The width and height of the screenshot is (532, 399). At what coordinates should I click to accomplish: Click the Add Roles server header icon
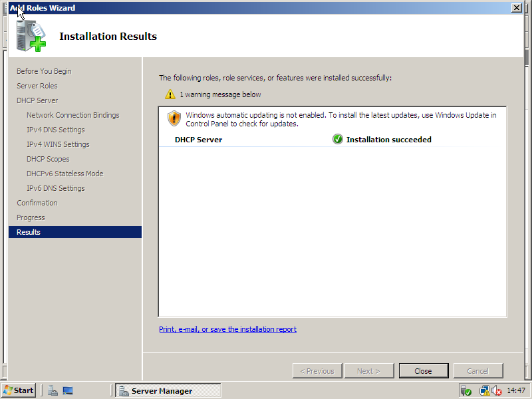click(x=31, y=36)
